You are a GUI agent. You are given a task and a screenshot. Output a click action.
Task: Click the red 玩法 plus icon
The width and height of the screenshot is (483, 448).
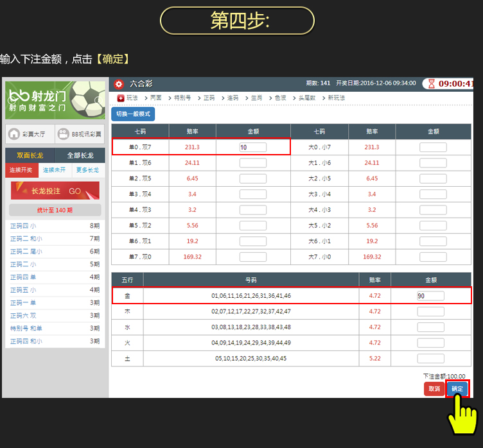point(120,98)
